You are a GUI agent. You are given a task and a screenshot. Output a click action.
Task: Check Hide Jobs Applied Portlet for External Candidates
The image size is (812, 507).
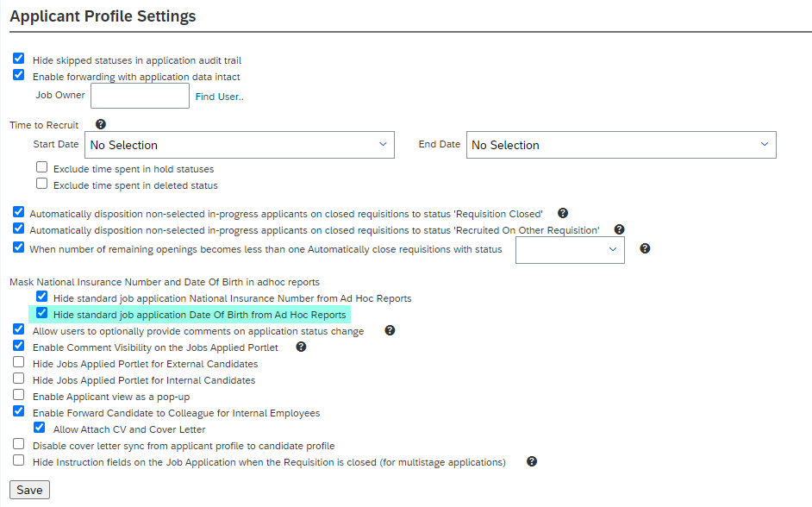[x=19, y=361]
